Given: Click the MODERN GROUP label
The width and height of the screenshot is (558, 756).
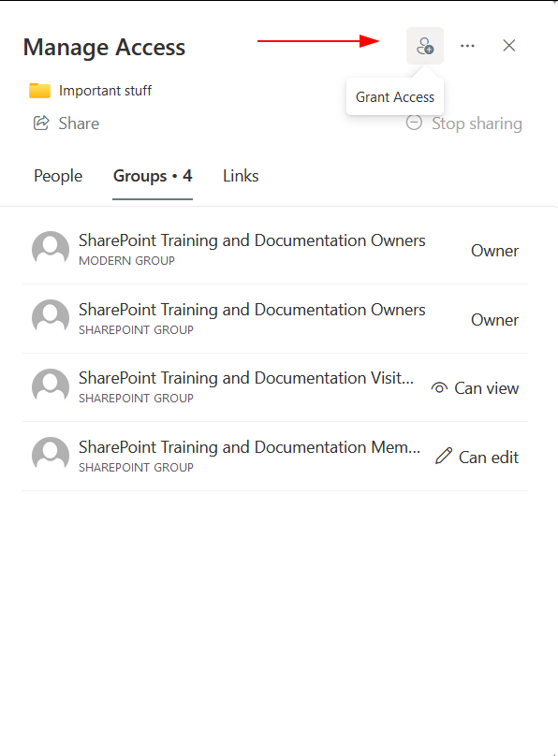Looking at the screenshot, I should 126,261.
